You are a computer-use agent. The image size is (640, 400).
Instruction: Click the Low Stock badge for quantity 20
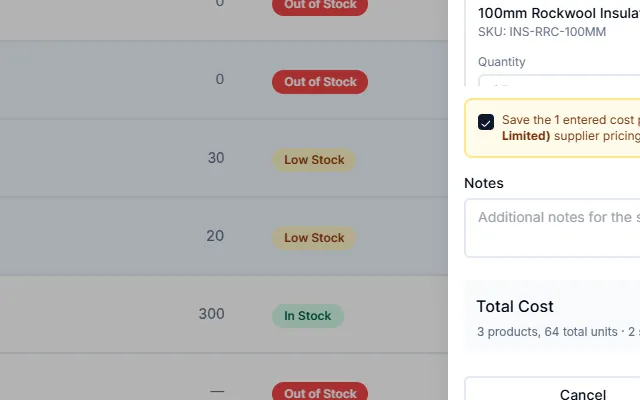(x=314, y=238)
